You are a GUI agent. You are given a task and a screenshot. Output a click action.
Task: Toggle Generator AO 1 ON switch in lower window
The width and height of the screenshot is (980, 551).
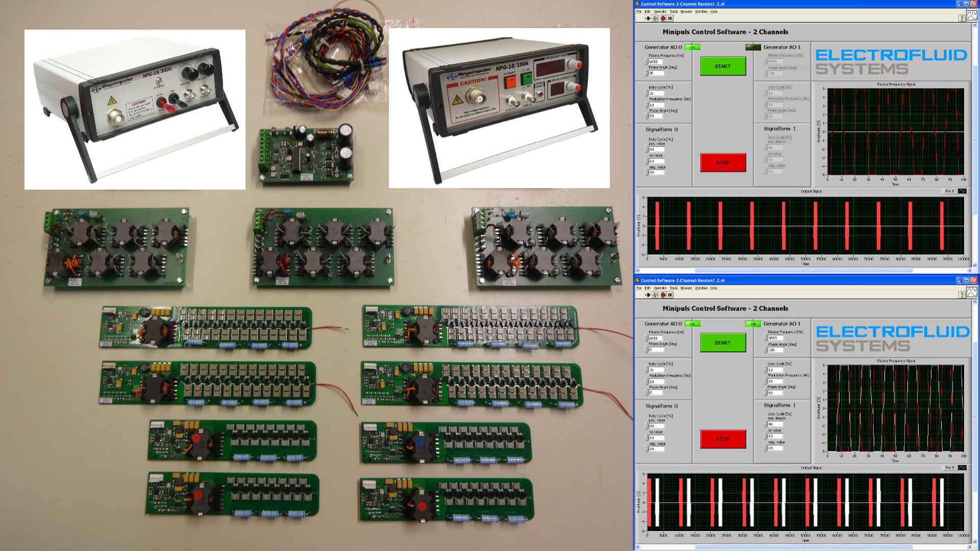click(753, 324)
